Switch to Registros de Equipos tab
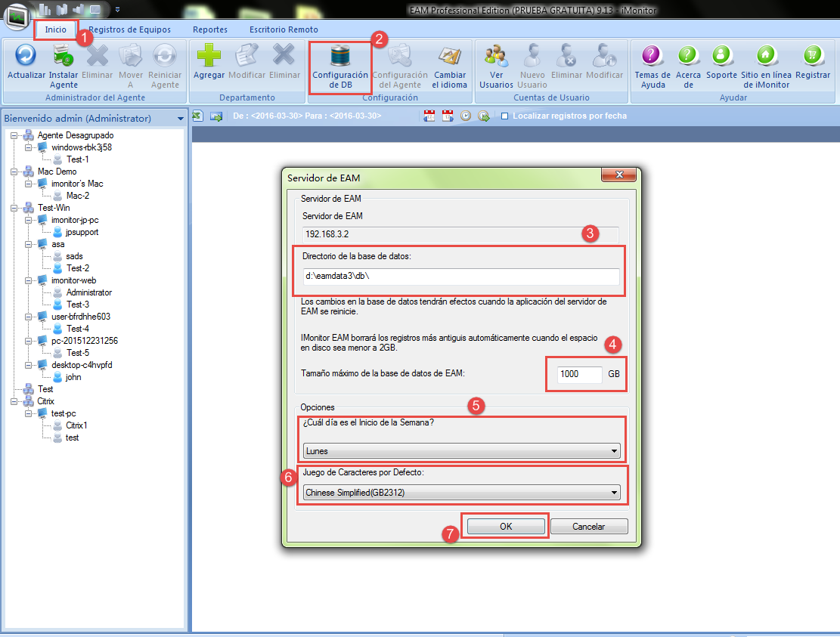Screen dimensions: 840x637 (x=129, y=29)
